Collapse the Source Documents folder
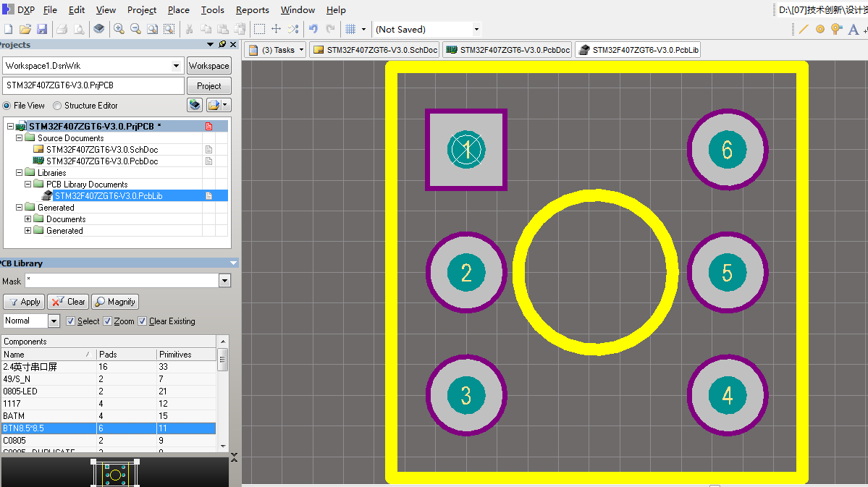Screen dimensions: 868x487 pos(19,137)
